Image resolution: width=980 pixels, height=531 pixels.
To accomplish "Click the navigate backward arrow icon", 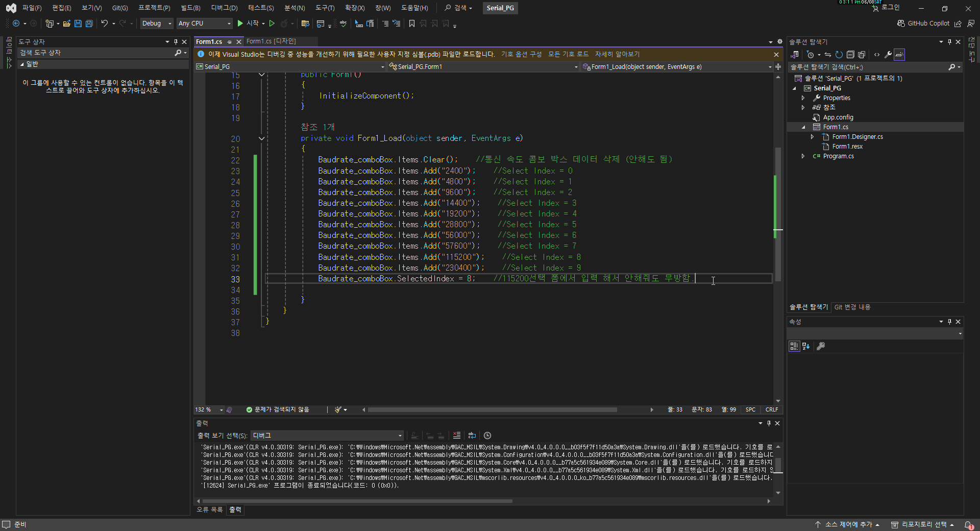I will tap(16, 23).
